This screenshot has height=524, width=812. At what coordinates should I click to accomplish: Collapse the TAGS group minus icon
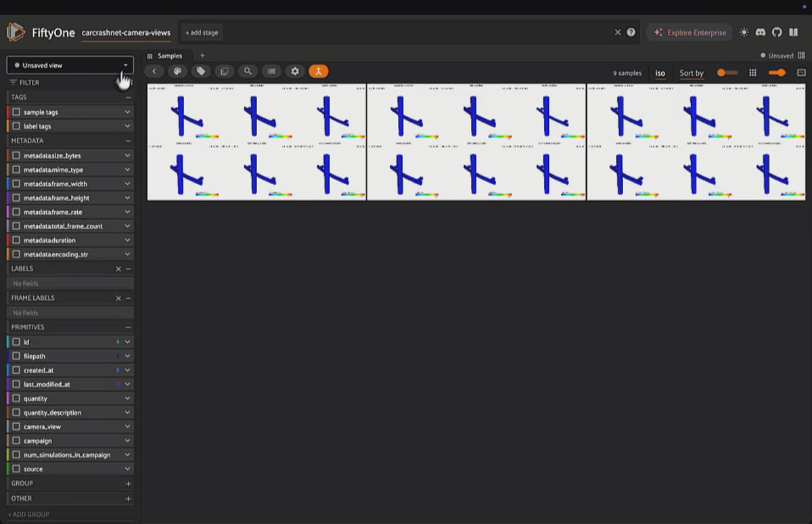pos(128,97)
